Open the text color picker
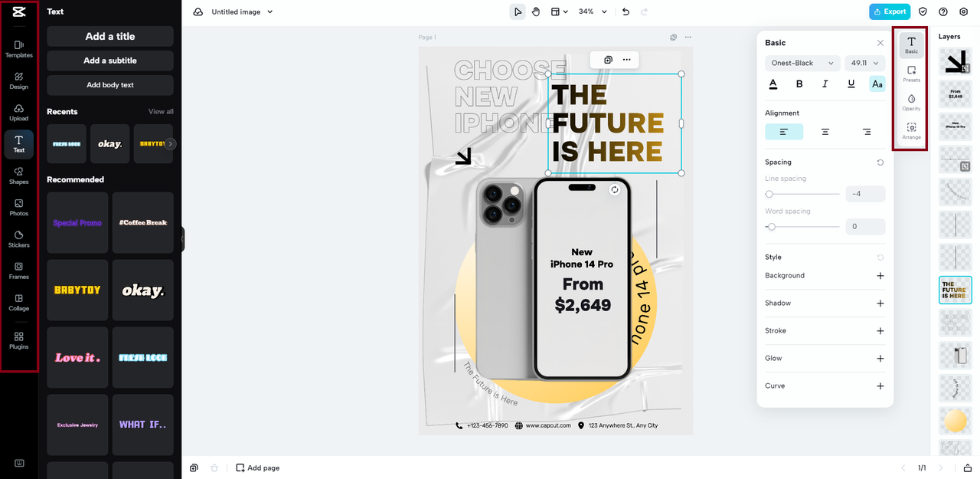 pos(773,84)
